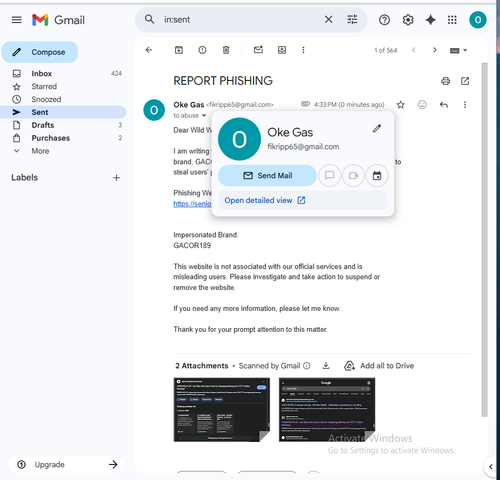Star the REPORT PHISHING message

coord(401,105)
